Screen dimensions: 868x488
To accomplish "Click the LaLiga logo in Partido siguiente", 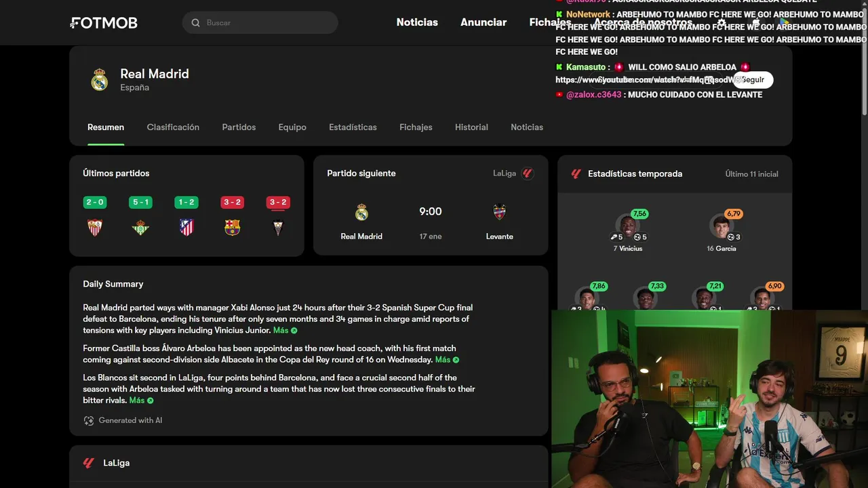I will click(528, 174).
